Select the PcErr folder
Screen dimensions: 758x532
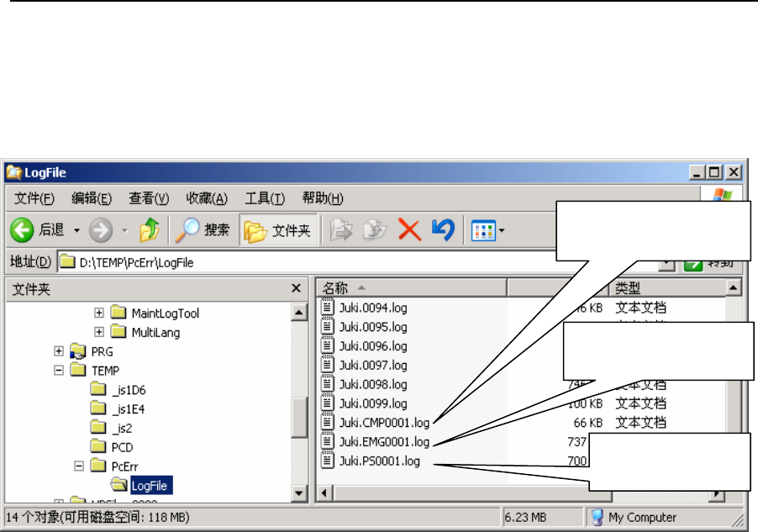tap(124, 466)
